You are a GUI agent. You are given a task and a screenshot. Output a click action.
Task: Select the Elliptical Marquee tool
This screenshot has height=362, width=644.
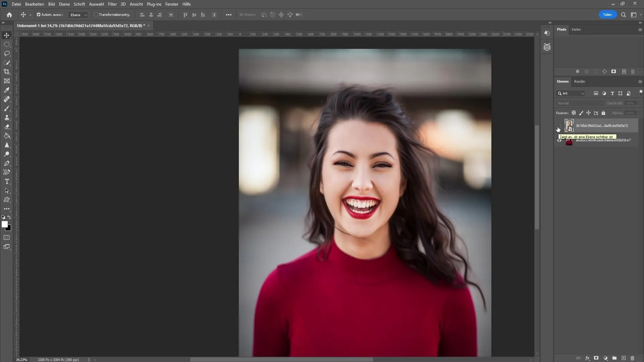7,44
